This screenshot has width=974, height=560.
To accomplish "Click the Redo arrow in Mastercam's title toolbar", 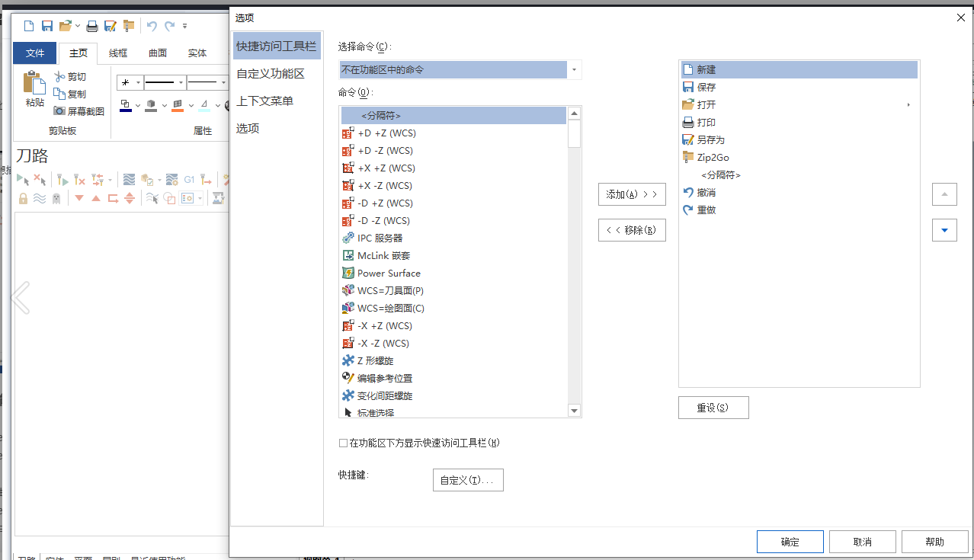I will [x=169, y=26].
